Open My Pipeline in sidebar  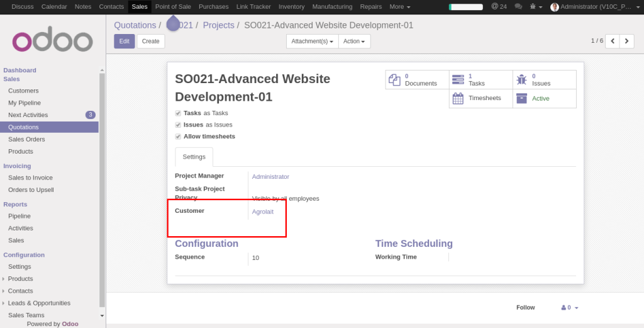coord(25,103)
